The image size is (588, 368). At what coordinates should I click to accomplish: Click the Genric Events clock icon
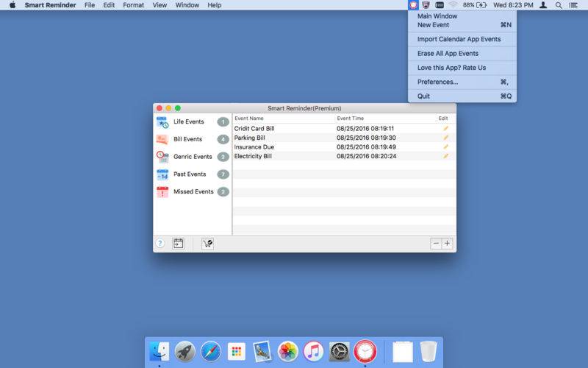162,157
